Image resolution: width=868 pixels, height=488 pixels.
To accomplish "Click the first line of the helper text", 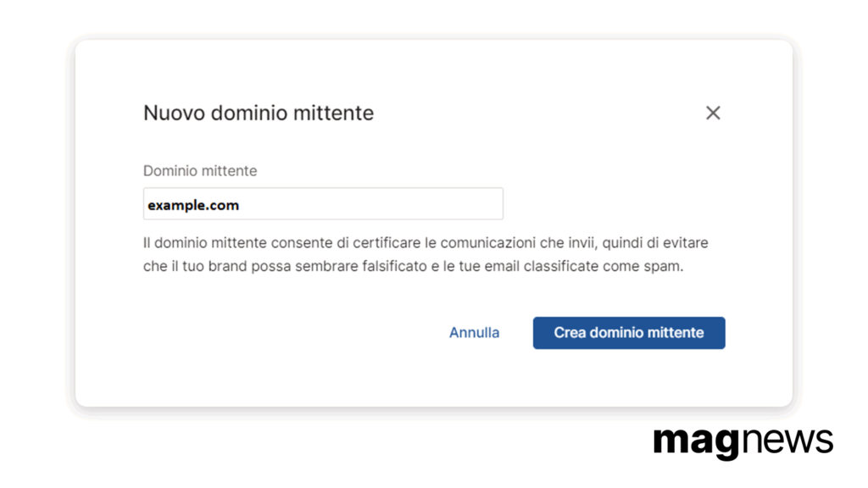I will pos(426,243).
